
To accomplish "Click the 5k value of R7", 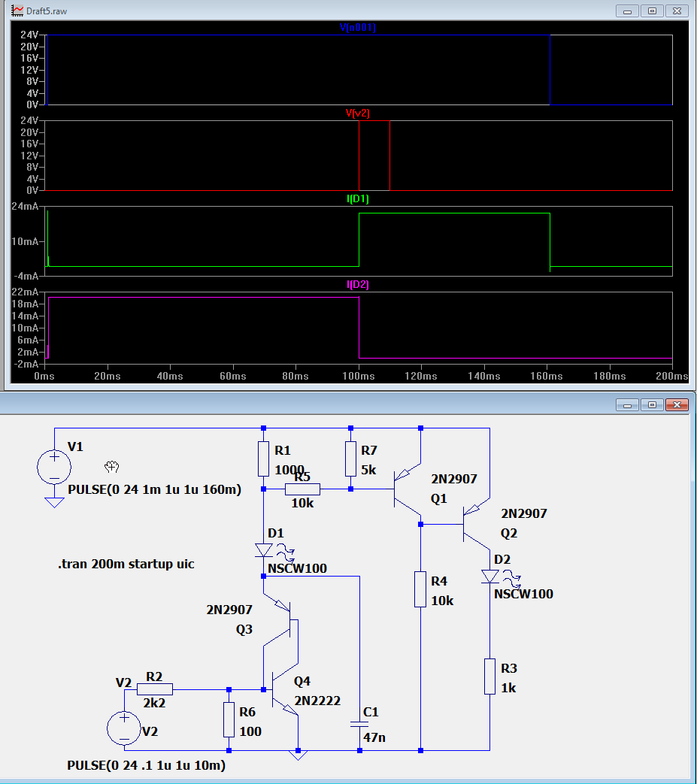I will 368,470.
